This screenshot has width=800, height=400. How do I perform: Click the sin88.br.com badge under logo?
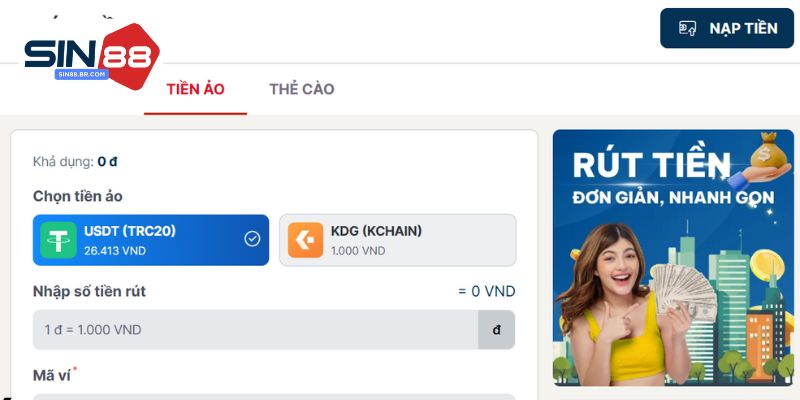(x=82, y=74)
